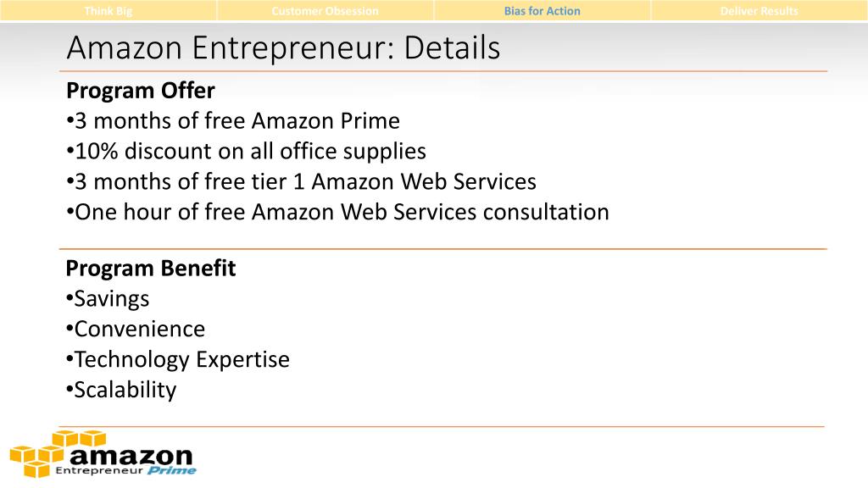868x488 pixels.
Task: Click the slide title Amazon Entrepreneur: Details
Action: pyautogui.click(x=283, y=47)
